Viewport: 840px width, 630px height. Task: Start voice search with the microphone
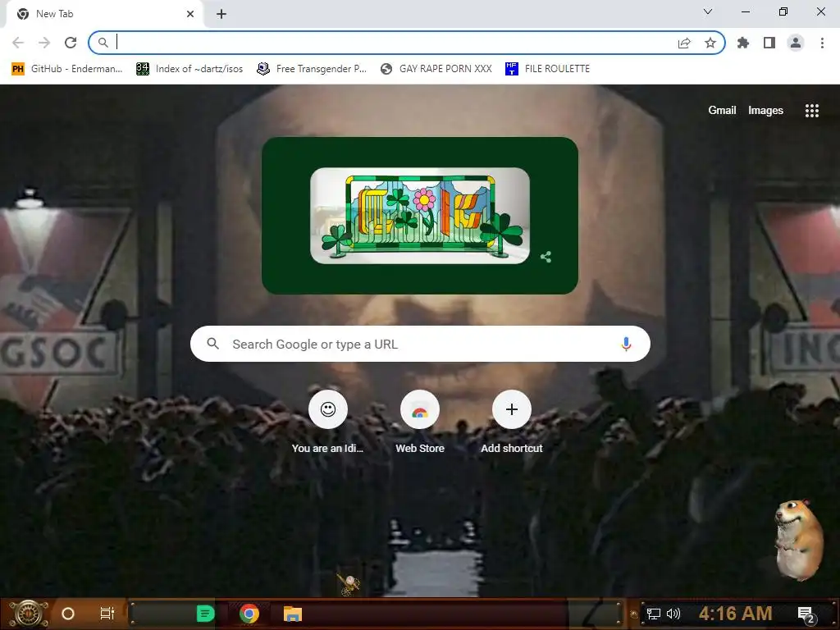pos(626,344)
